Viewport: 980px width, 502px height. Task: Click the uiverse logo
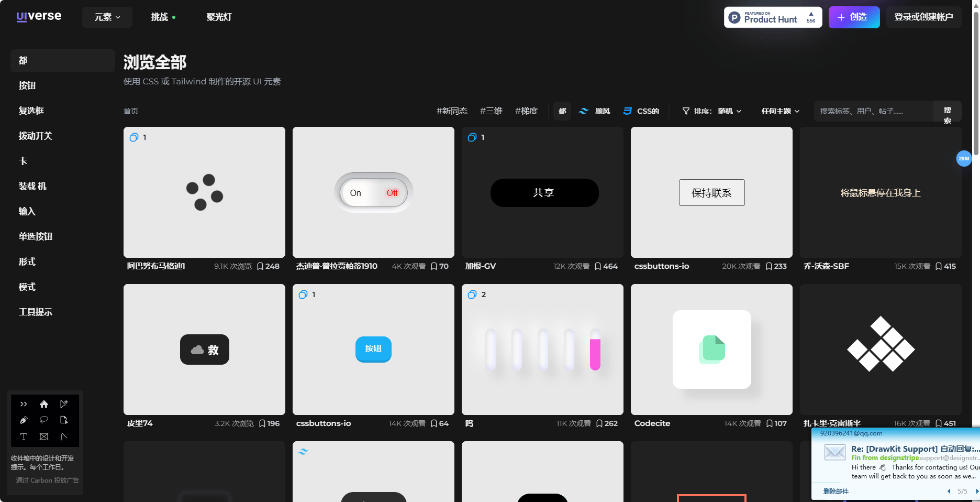[x=39, y=17]
